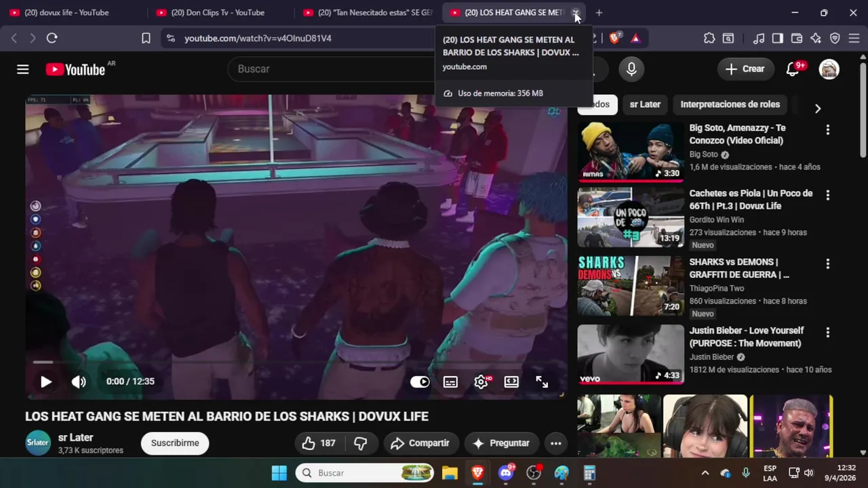
Task: Open Brave playlist music note icon
Action: (x=759, y=39)
